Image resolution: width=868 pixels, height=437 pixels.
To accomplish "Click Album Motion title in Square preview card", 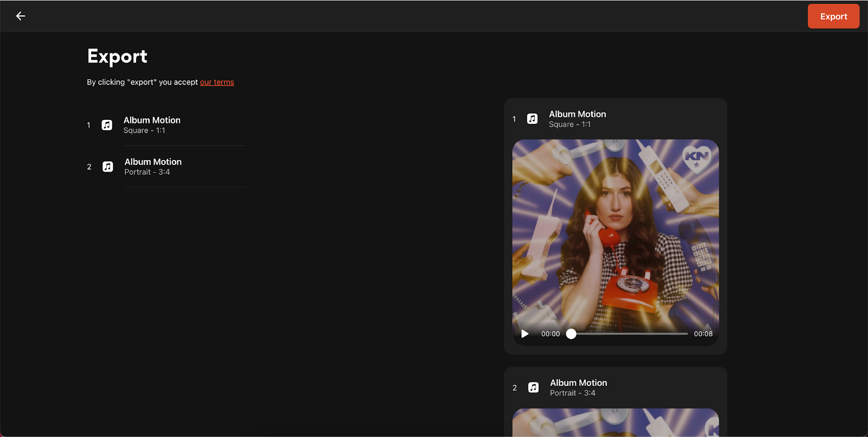I will coord(577,114).
